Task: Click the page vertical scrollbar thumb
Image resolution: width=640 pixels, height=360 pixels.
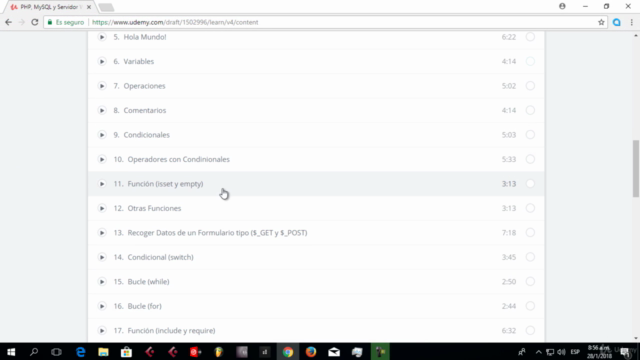Action: coord(636,168)
